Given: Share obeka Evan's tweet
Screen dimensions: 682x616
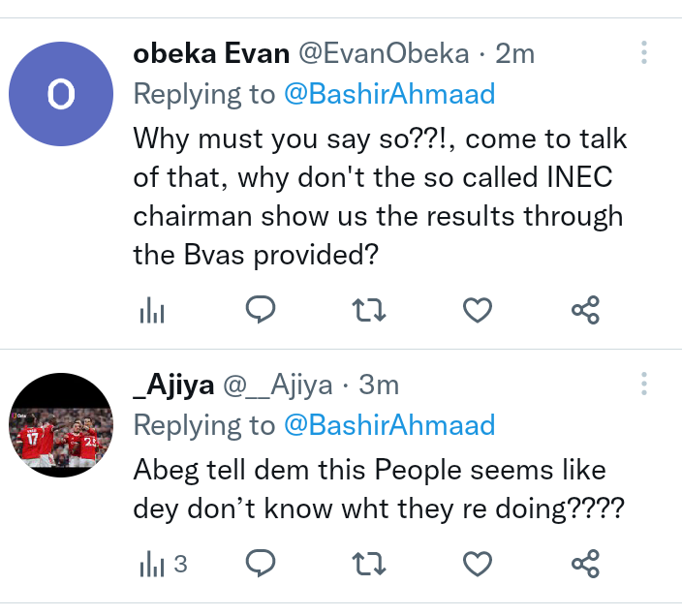Looking at the screenshot, I should (585, 310).
